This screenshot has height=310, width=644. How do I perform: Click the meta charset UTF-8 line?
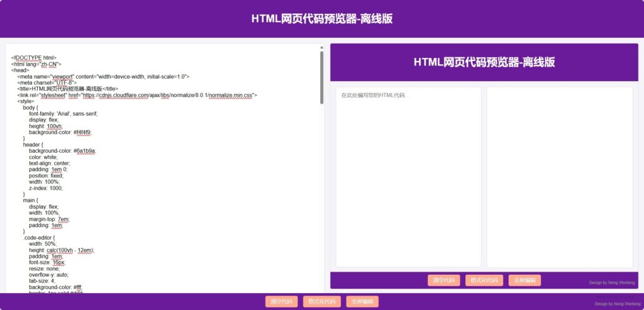click(47, 82)
